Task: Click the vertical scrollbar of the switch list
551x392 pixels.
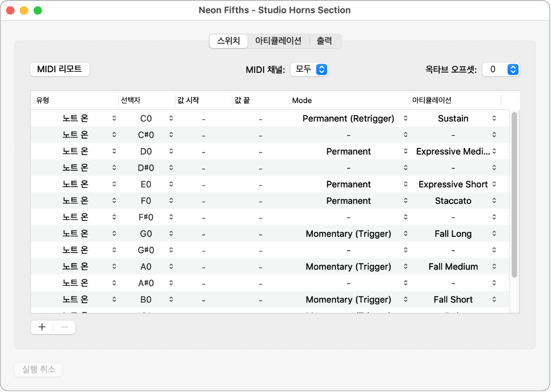Action: 514,193
